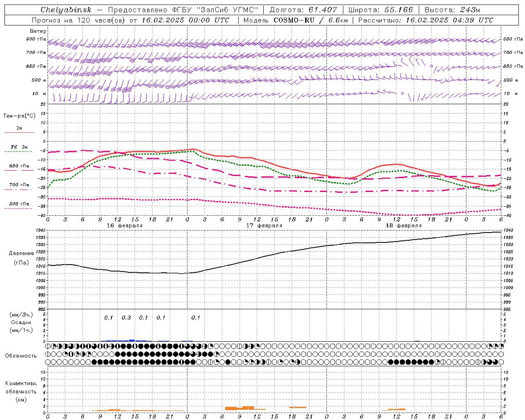Click the 18 февраля date label
This screenshot has height=420, width=525.
pyautogui.click(x=404, y=226)
